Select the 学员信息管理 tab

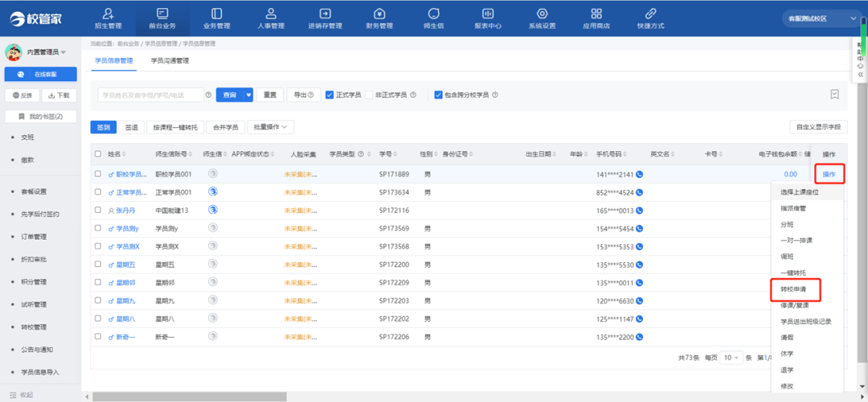point(114,61)
